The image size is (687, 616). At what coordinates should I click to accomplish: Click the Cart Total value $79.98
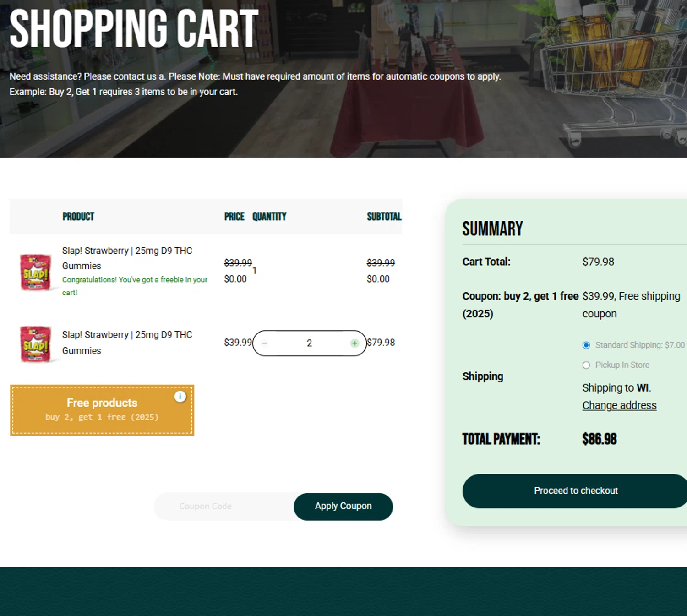pos(598,262)
